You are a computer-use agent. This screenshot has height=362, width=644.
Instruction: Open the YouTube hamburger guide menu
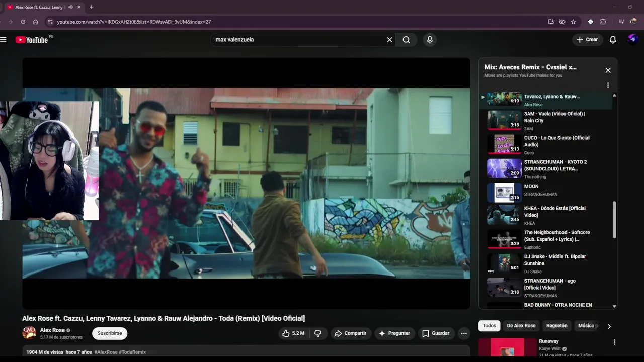4,40
